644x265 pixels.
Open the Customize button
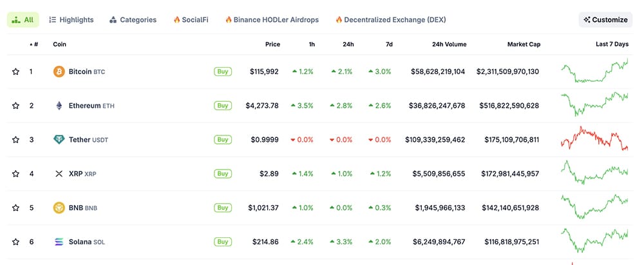pyautogui.click(x=605, y=20)
